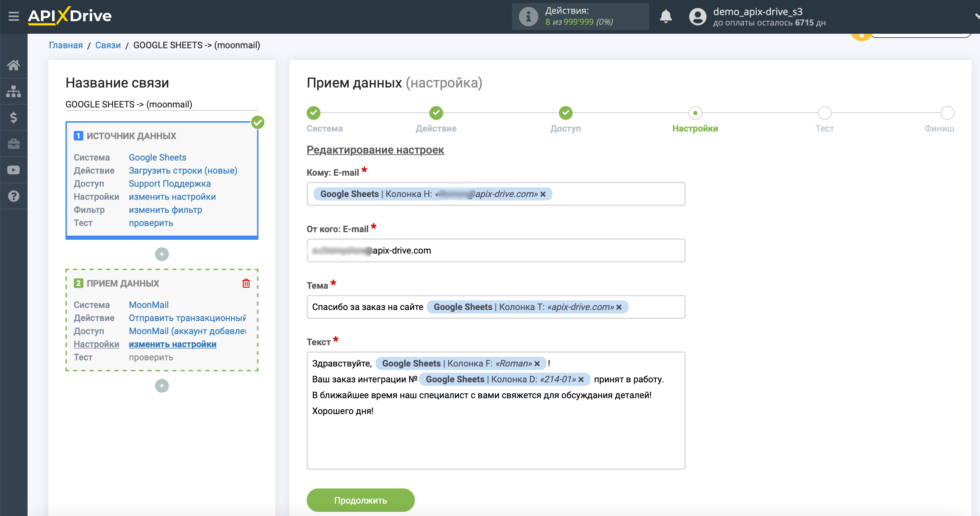This screenshot has width=980, height=516.
Task: Click the Настройки label in receiving block
Action: coord(96,344)
